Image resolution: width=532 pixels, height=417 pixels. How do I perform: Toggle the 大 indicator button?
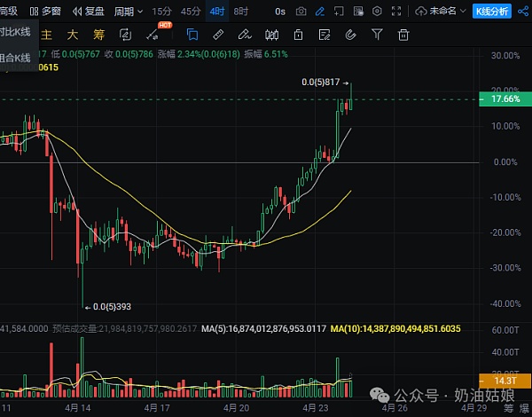click(x=74, y=35)
